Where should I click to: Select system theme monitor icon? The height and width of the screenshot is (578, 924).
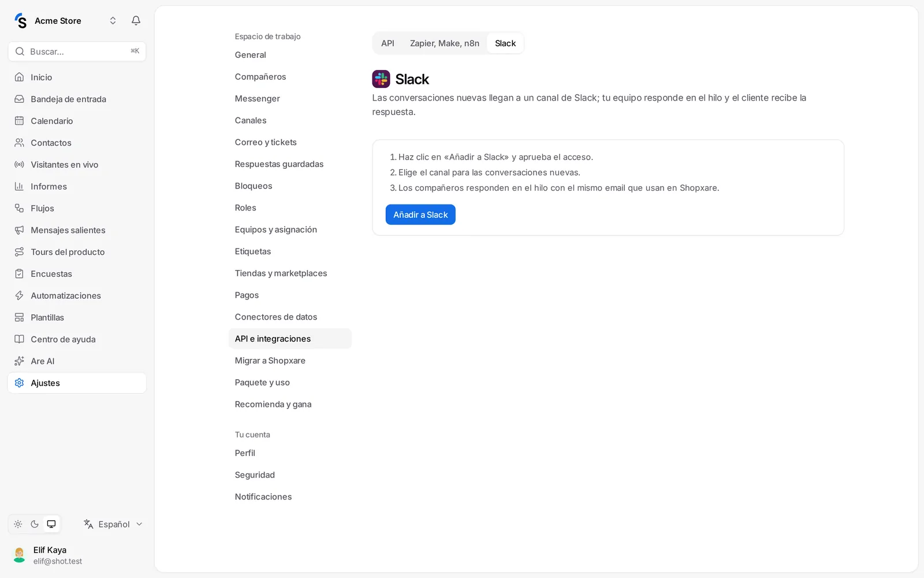tap(51, 524)
